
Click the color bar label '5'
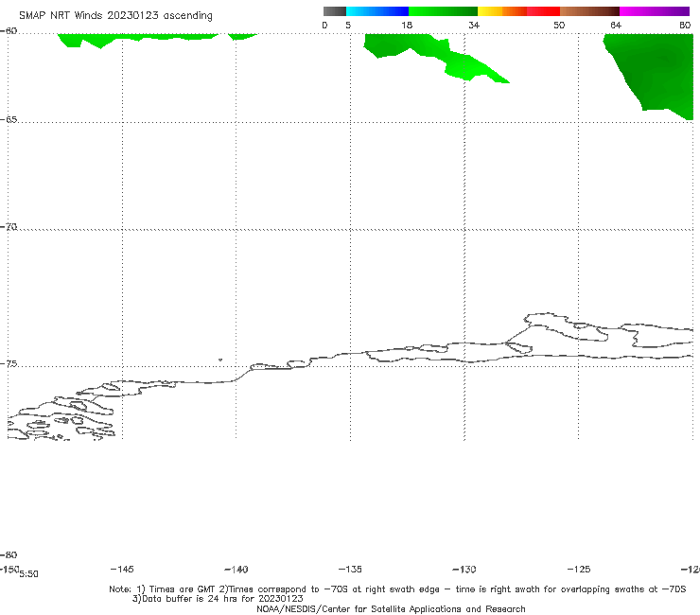tap(348, 26)
